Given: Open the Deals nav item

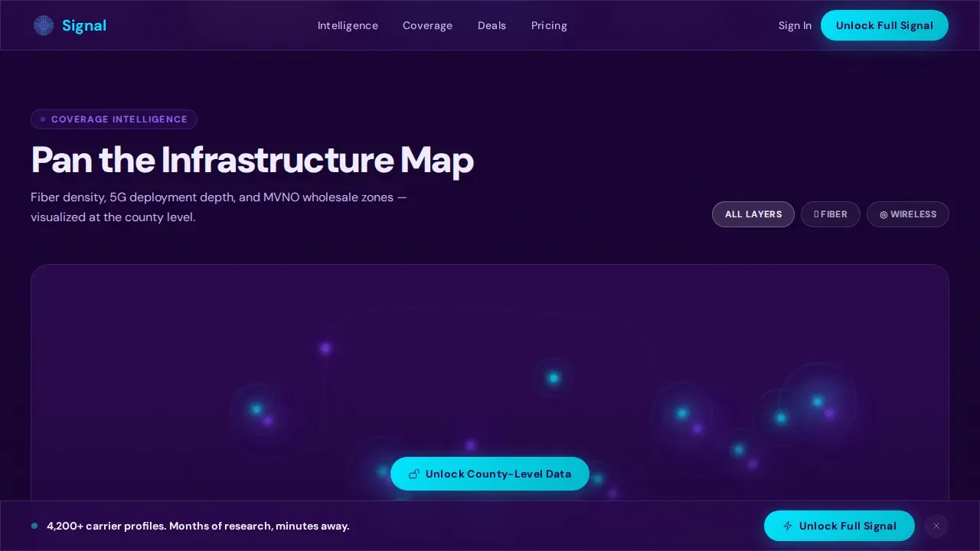Looking at the screenshot, I should pos(492,25).
